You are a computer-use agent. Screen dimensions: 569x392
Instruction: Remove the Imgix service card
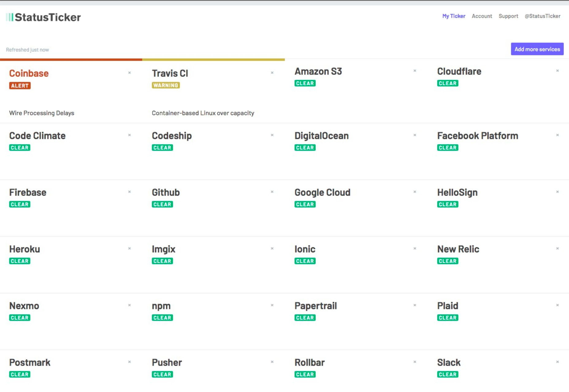click(x=272, y=248)
